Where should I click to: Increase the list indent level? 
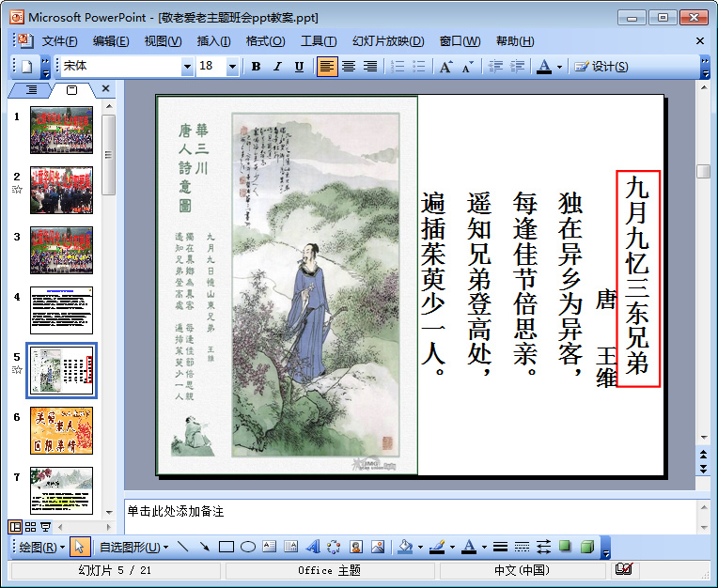(517, 67)
